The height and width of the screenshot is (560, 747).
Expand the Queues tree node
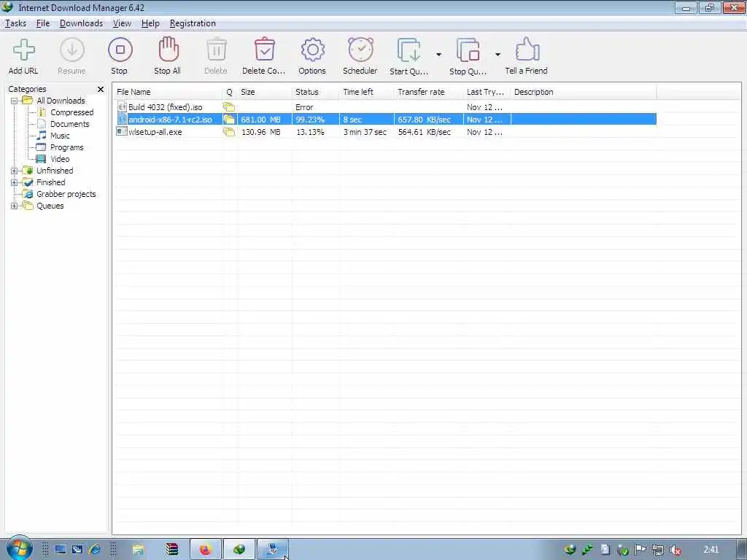click(x=15, y=206)
